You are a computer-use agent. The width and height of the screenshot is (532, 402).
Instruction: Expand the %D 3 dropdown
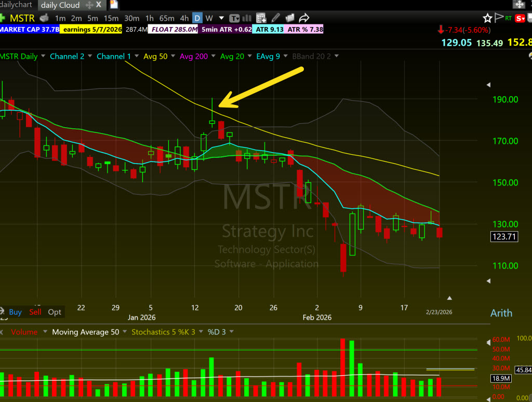(x=231, y=331)
